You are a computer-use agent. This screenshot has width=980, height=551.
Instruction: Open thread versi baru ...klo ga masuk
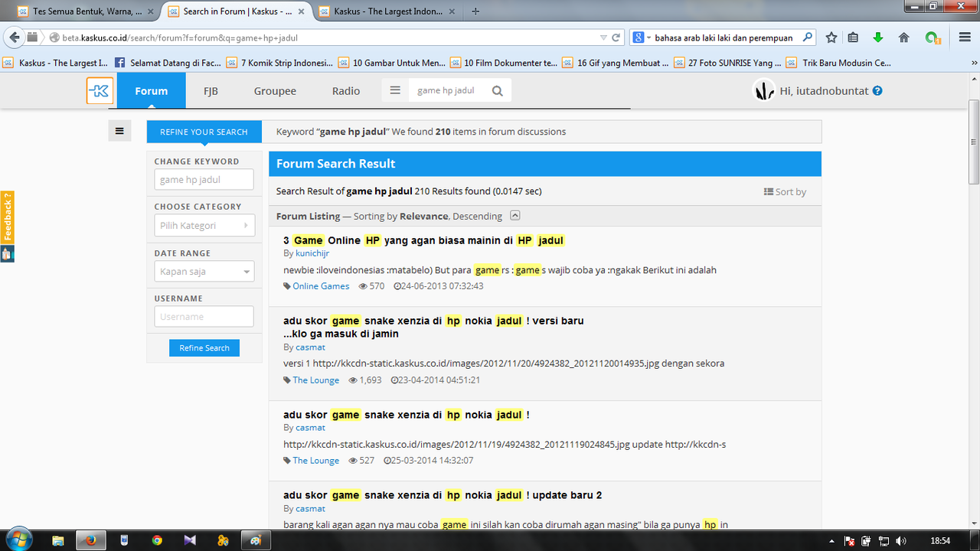pyautogui.click(x=433, y=327)
